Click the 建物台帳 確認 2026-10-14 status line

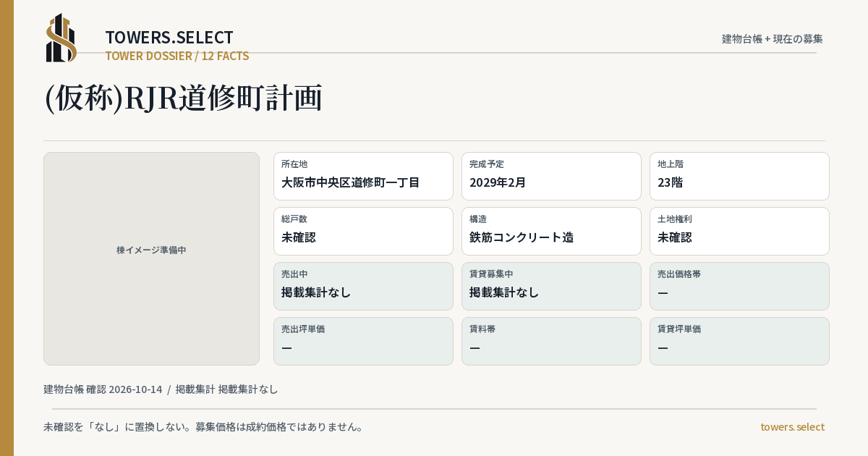(x=161, y=389)
